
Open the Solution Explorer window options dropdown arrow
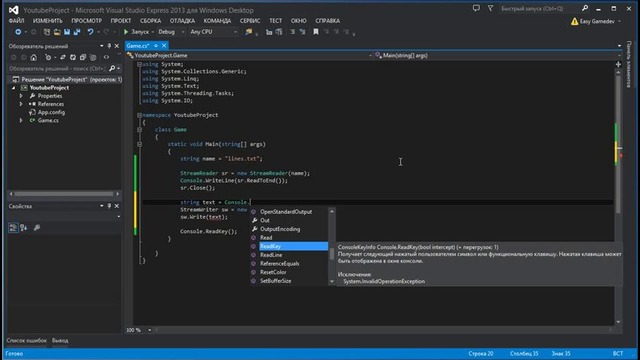[101, 46]
